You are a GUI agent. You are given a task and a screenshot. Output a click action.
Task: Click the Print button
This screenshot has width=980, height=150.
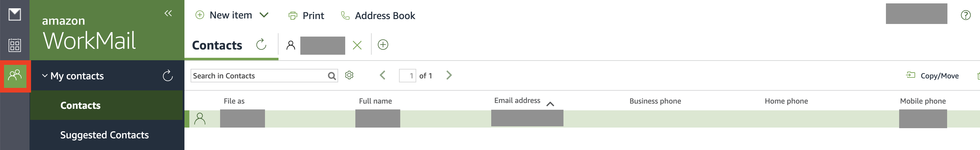[x=306, y=16]
